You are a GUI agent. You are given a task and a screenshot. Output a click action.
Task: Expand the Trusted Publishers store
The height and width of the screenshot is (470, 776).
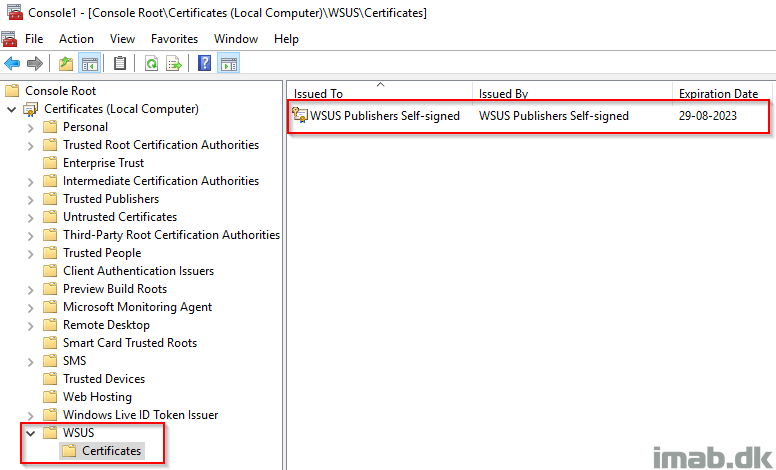point(31,200)
